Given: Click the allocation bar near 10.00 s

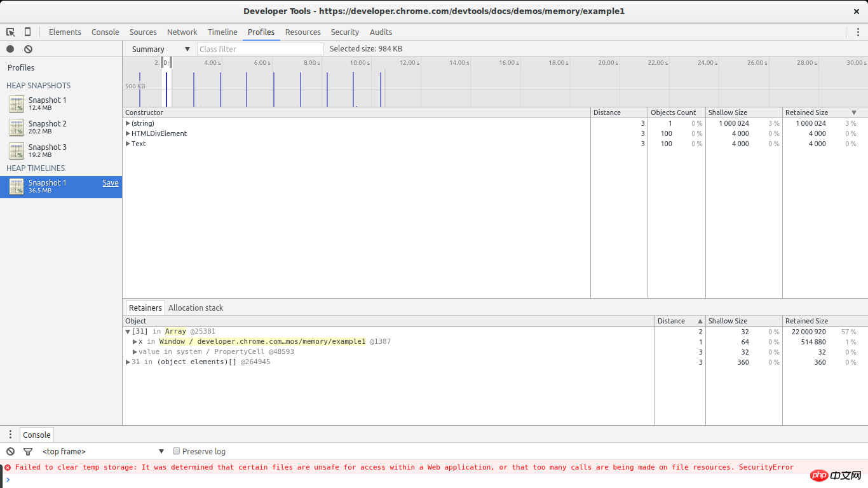Looking at the screenshot, I should [x=354, y=89].
